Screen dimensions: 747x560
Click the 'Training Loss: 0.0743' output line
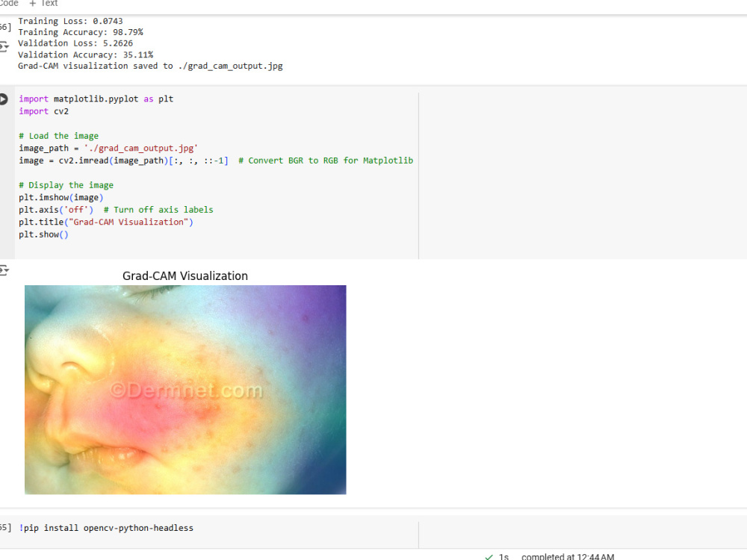(70, 22)
